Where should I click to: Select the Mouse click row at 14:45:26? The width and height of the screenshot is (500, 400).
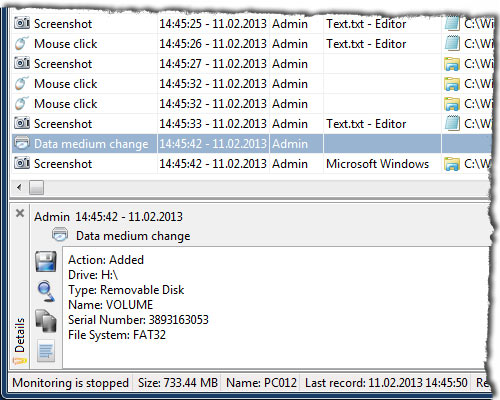(x=252, y=44)
